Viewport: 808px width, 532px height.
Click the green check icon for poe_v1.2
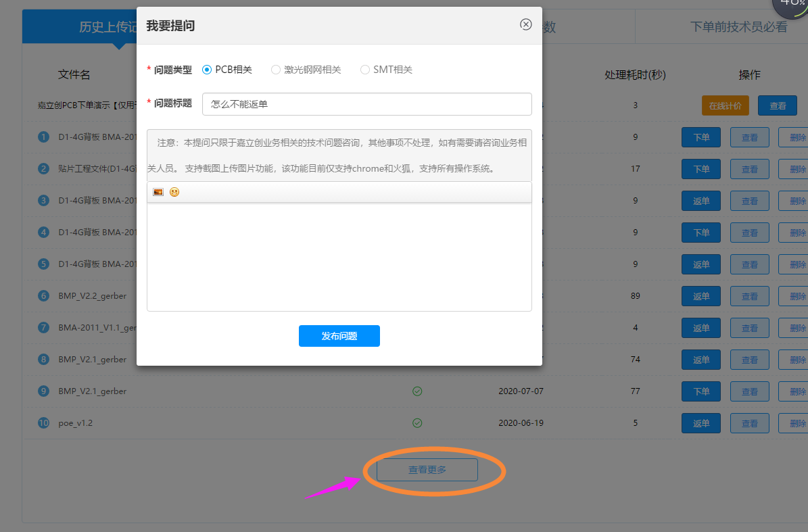coord(417,422)
